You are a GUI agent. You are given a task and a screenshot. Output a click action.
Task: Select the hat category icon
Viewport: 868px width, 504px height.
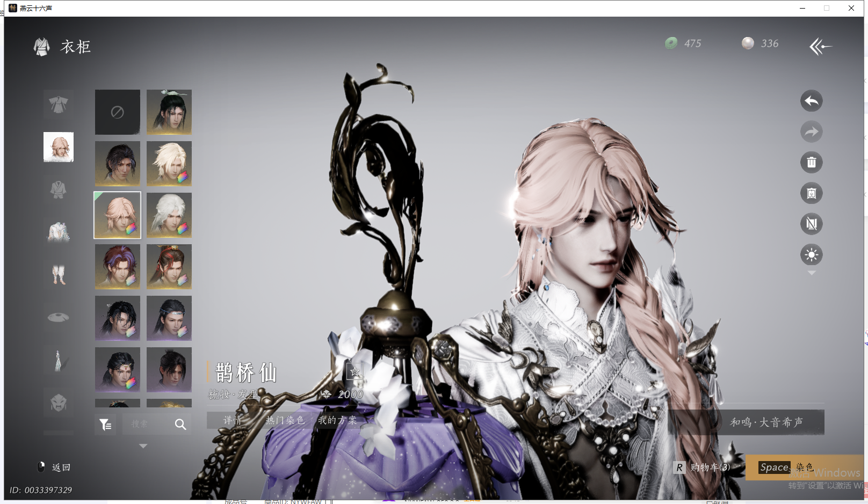point(58,317)
